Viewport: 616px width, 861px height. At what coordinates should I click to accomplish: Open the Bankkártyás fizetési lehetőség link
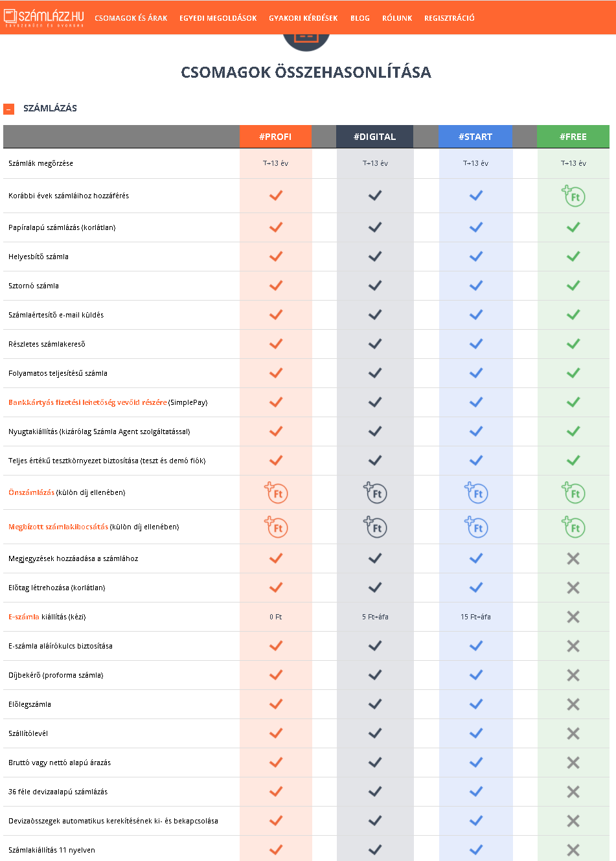pos(87,402)
